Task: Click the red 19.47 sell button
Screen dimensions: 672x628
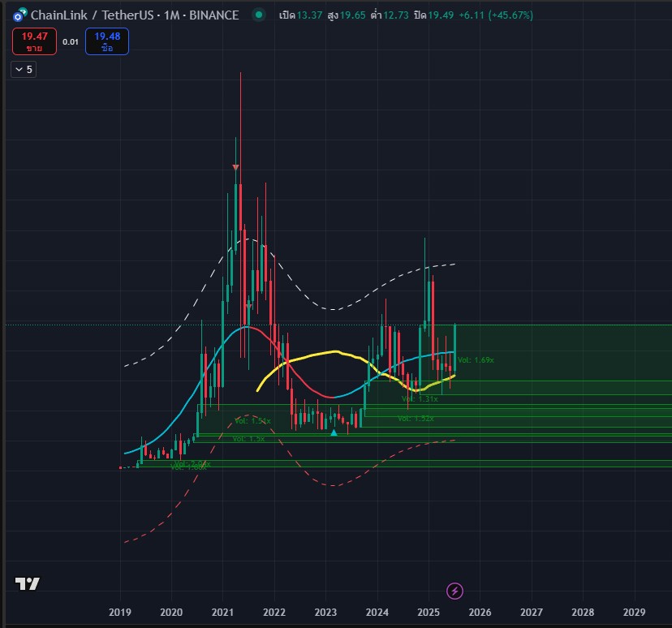Action: [34, 41]
